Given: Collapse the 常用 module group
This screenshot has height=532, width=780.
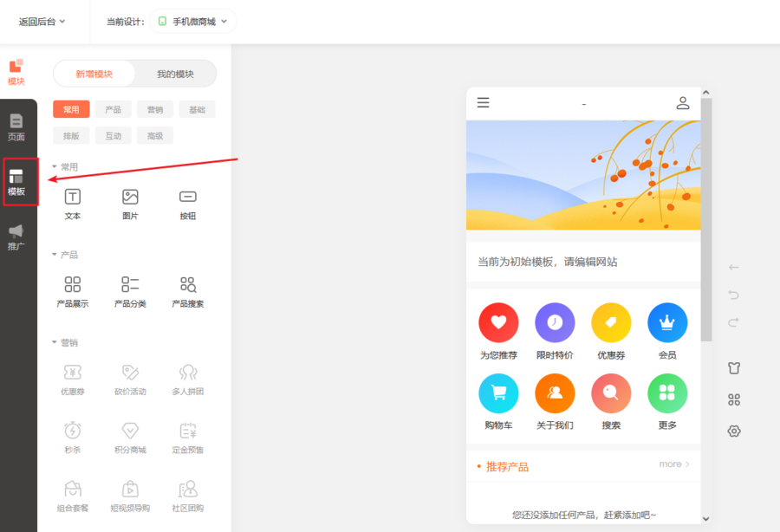Looking at the screenshot, I should click(x=64, y=166).
